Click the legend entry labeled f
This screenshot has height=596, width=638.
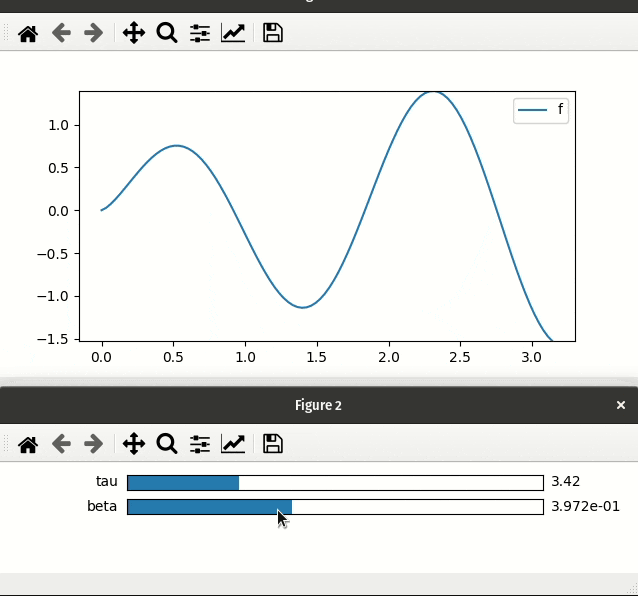541,110
